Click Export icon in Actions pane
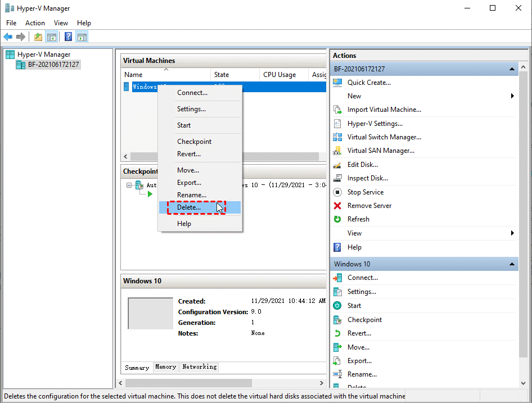532x403 pixels. click(337, 361)
